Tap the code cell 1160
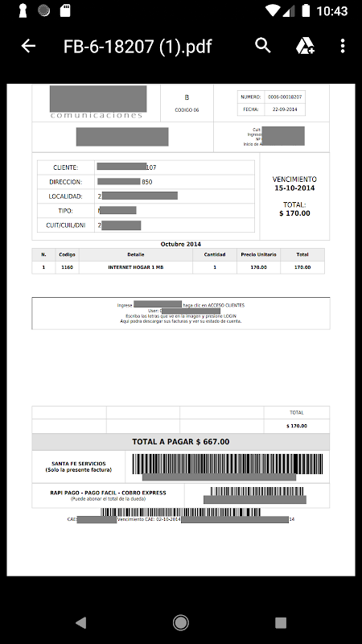Image resolution: width=362 pixels, height=644 pixels. pos(67,267)
